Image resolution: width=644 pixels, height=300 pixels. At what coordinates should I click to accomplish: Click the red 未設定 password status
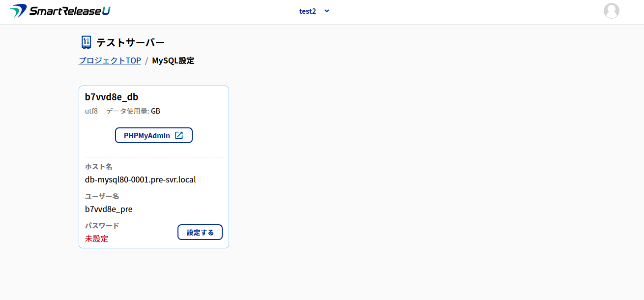96,239
